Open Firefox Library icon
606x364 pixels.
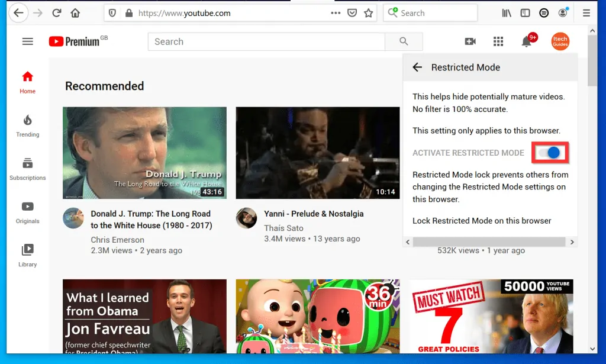(x=507, y=13)
